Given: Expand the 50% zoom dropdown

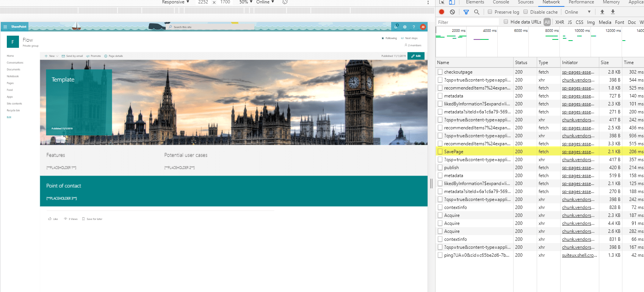Looking at the screenshot, I should pos(246,2).
